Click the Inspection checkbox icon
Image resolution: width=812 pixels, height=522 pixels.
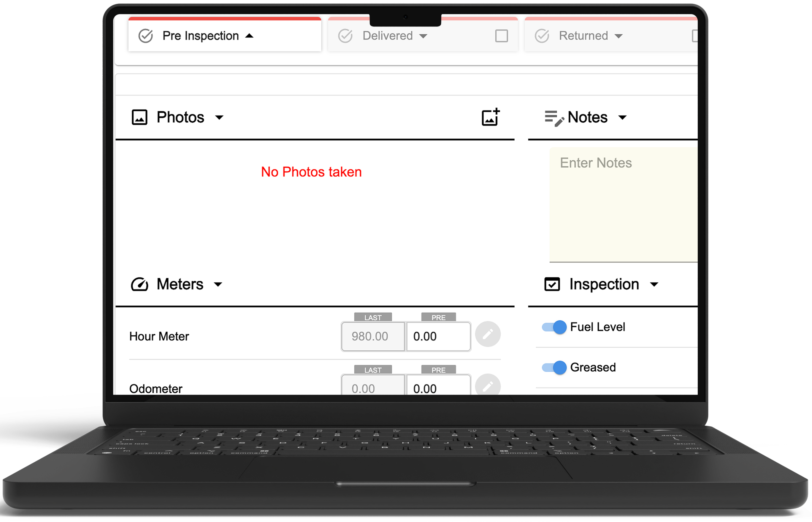point(552,284)
